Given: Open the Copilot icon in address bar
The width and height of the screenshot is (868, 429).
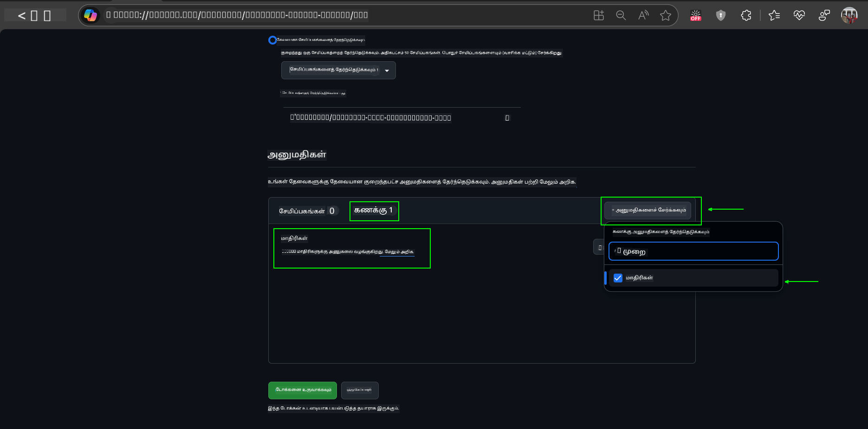Looking at the screenshot, I should tap(91, 15).
